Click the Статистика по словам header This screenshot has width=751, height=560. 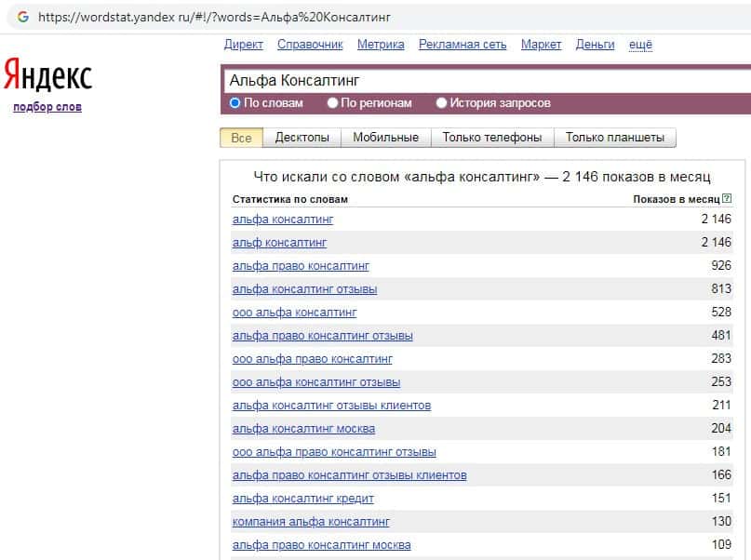pyautogui.click(x=289, y=199)
